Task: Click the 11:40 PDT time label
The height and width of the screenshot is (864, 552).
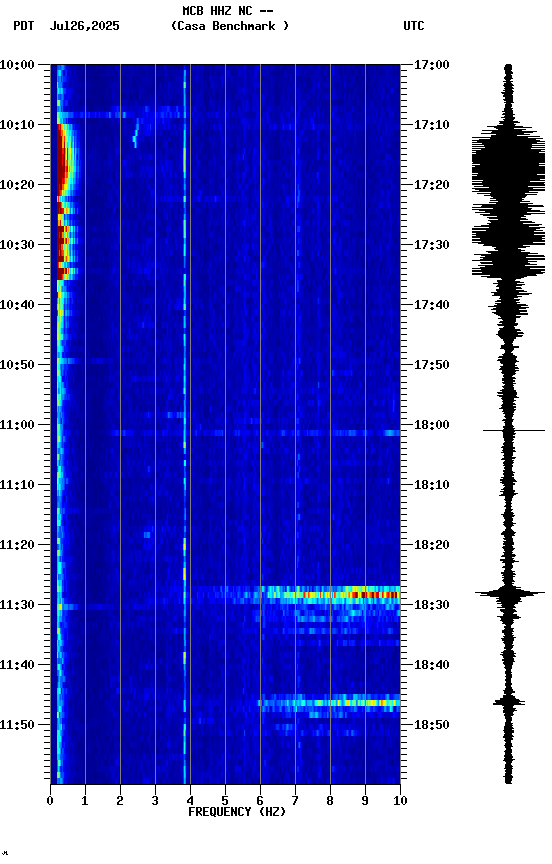Action: tap(17, 665)
